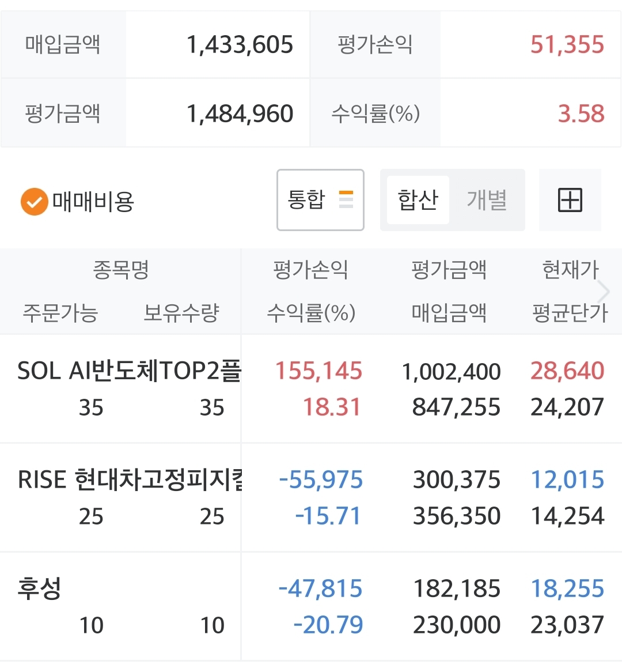Select the 합산 view tab
622x672 pixels.
418,200
